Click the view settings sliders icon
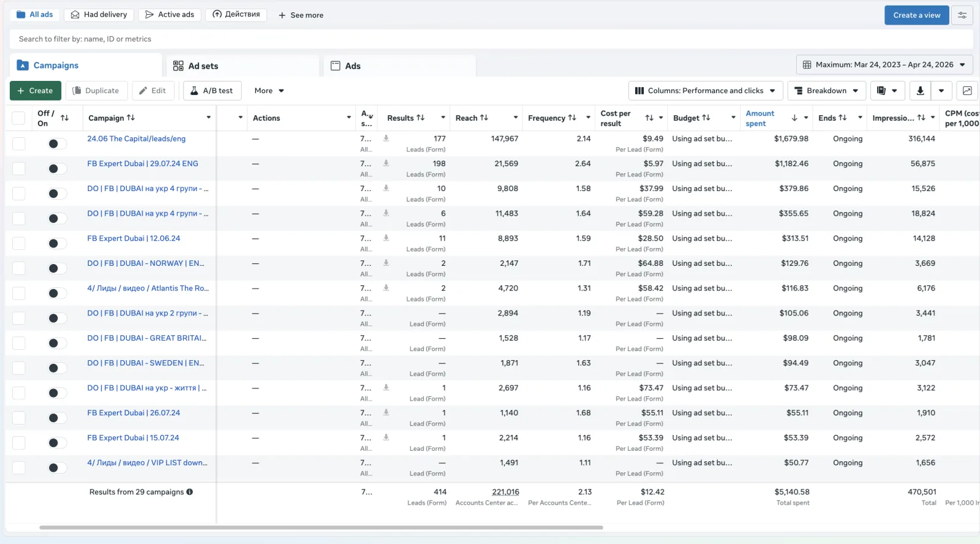 pos(962,15)
